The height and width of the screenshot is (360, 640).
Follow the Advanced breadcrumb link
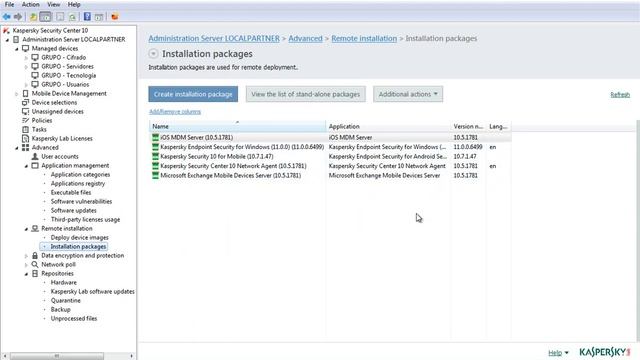point(305,38)
